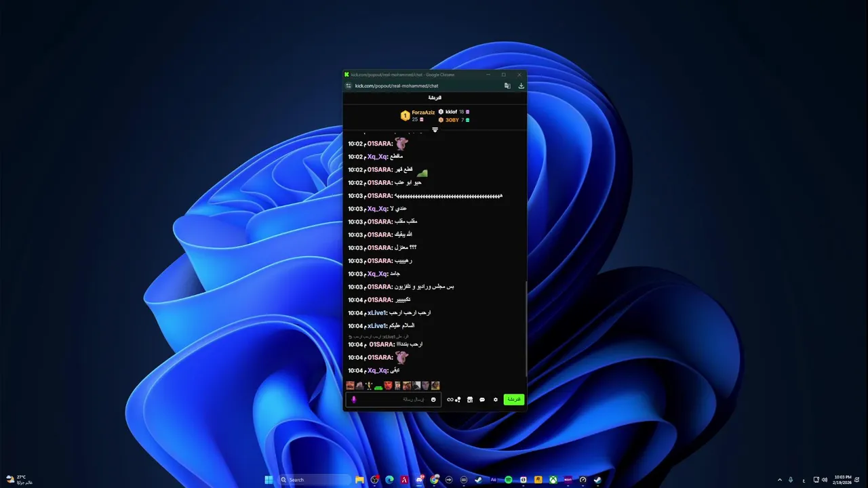Open the clock showing 10:03 PM
Viewport: 868px width, 488px height.
[843, 480]
